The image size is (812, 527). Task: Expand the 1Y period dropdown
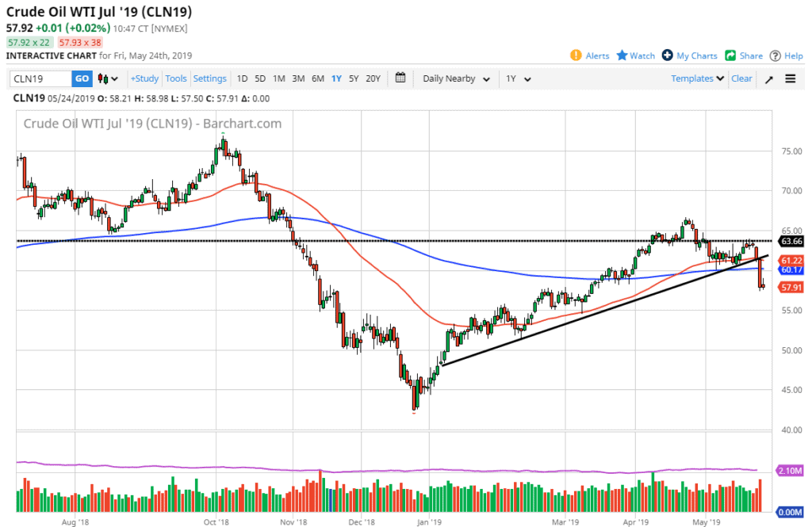pyautogui.click(x=518, y=78)
